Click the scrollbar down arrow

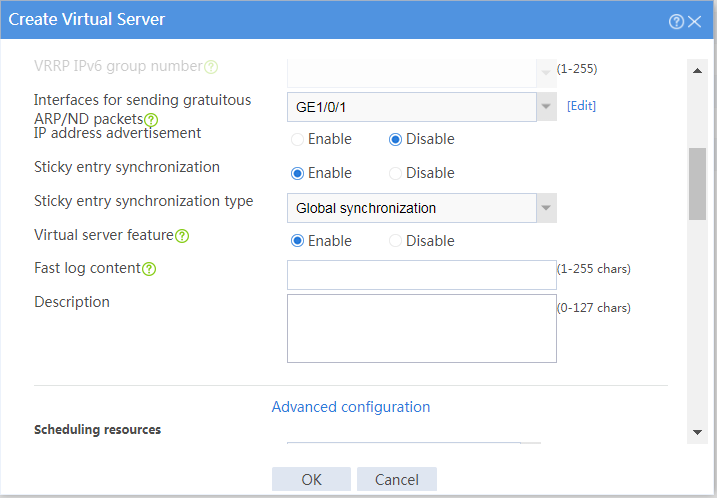tap(697, 432)
